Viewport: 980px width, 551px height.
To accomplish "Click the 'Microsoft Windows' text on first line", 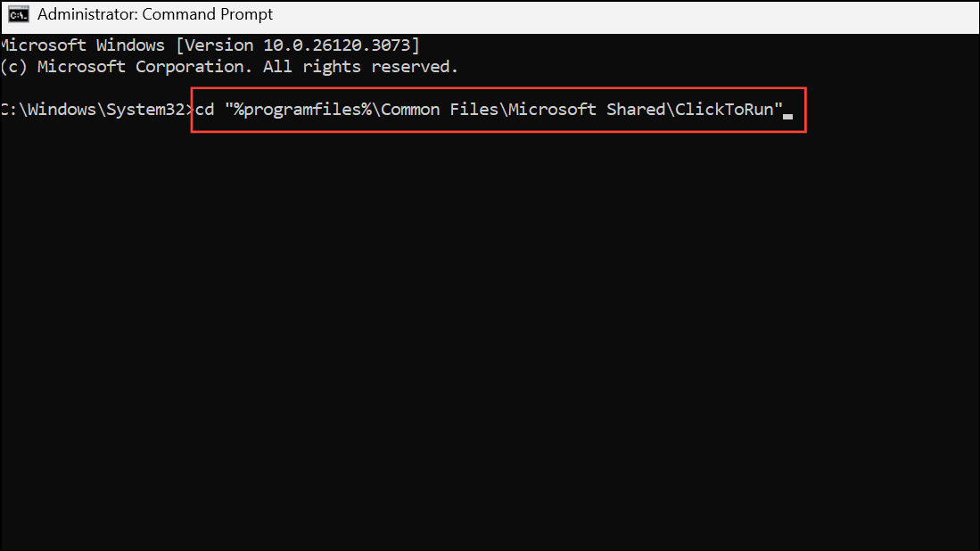I will click(83, 45).
